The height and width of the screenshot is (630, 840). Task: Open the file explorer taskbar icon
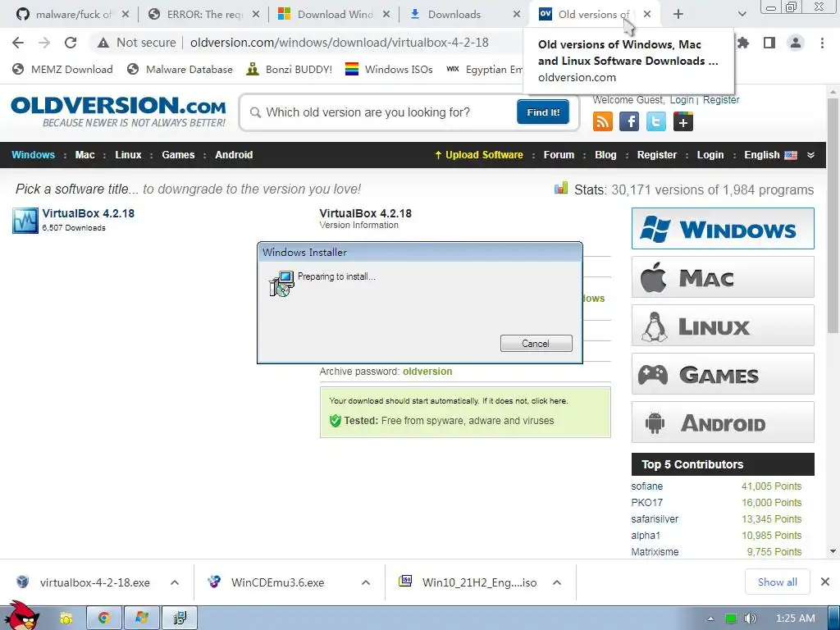pyautogui.click(x=66, y=619)
